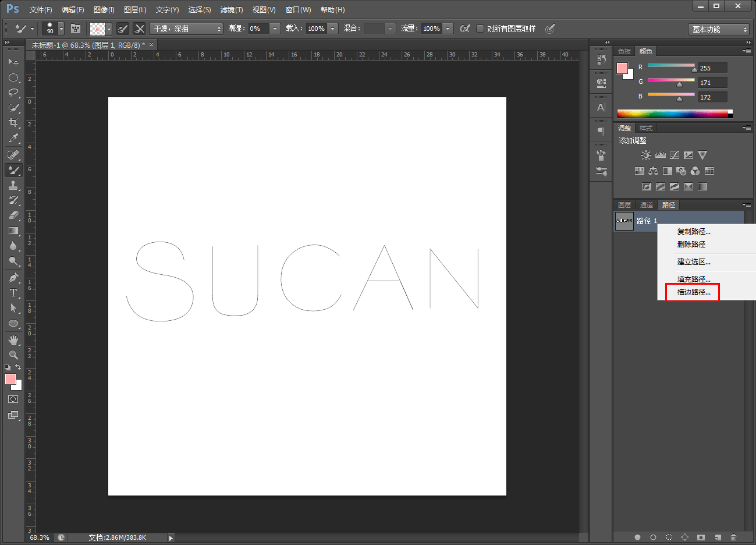The height and width of the screenshot is (545, 756).
Task: Choose 描边路径... from context menu
Action: tap(694, 292)
